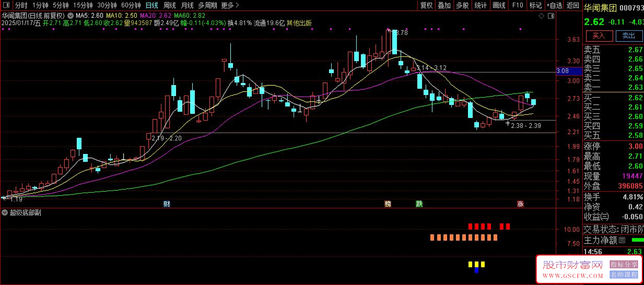Click the 华闻集团 stock name in the quote panel
The height and width of the screenshot is (285, 644).
pyautogui.click(x=601, y=7)
